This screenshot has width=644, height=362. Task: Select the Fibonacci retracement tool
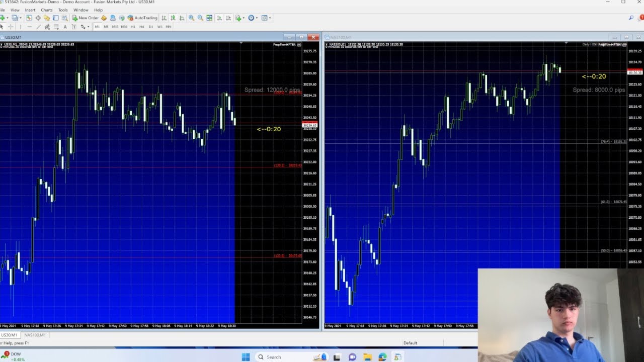56,27
